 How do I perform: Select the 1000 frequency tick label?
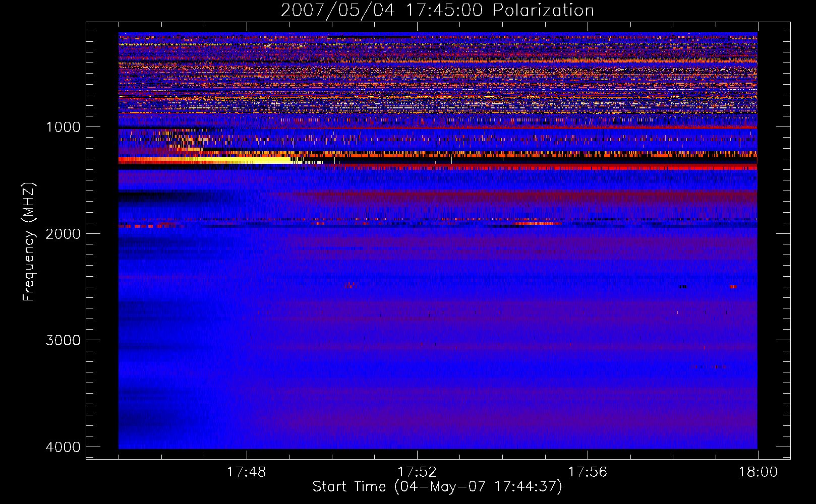(63, 127)
